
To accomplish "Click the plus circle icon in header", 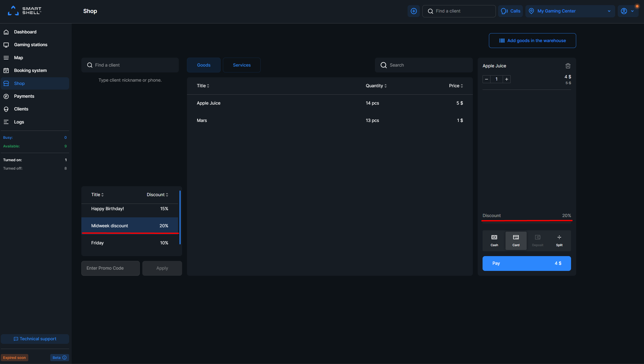I will (x=413, y=11).
